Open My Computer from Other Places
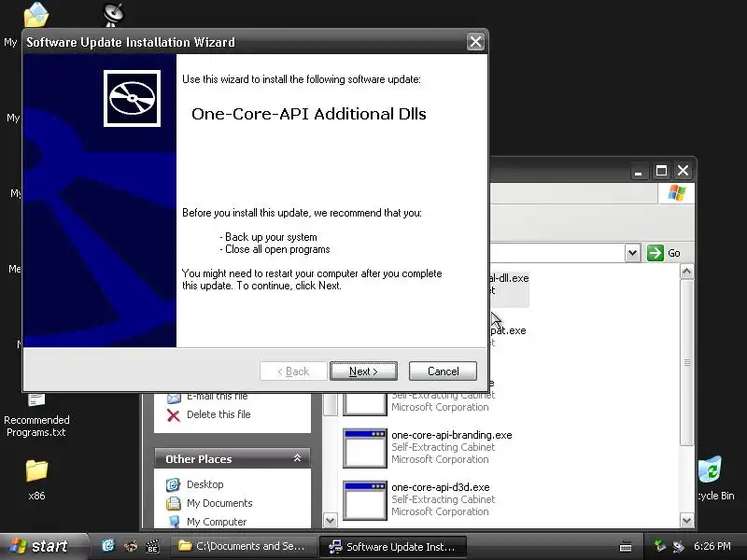This screenshot has height=560, width=747. coord(206,522)
